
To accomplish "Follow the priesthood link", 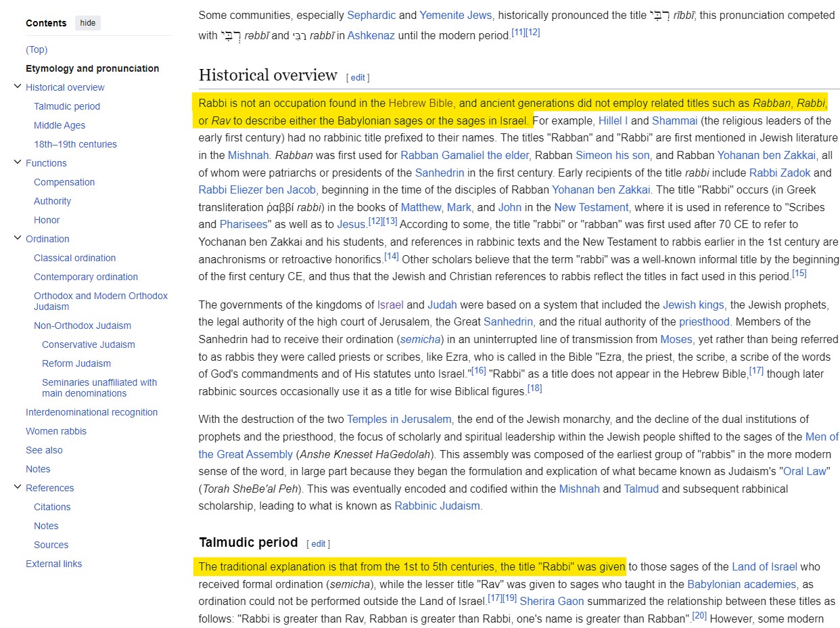I will coord(705,322).
